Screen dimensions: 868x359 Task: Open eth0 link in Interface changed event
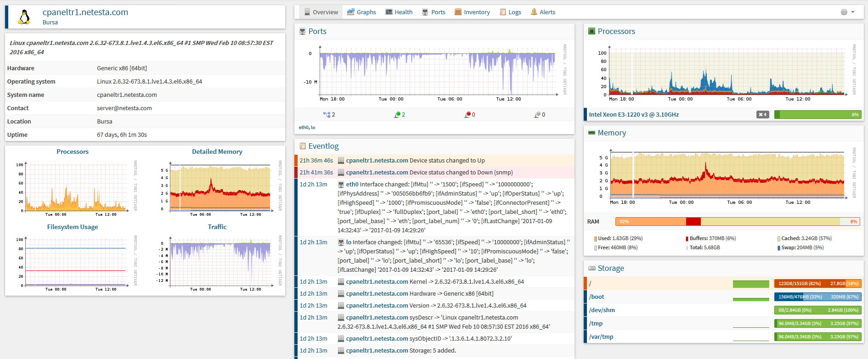tap(352, 185)
